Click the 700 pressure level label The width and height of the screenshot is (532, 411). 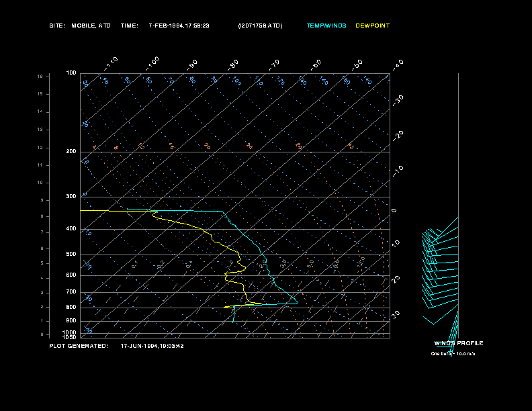(71, 292)
